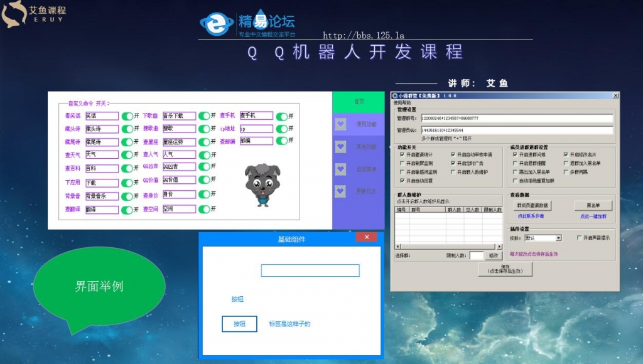Click the heart icon beside 更新日志

(341, 191)
